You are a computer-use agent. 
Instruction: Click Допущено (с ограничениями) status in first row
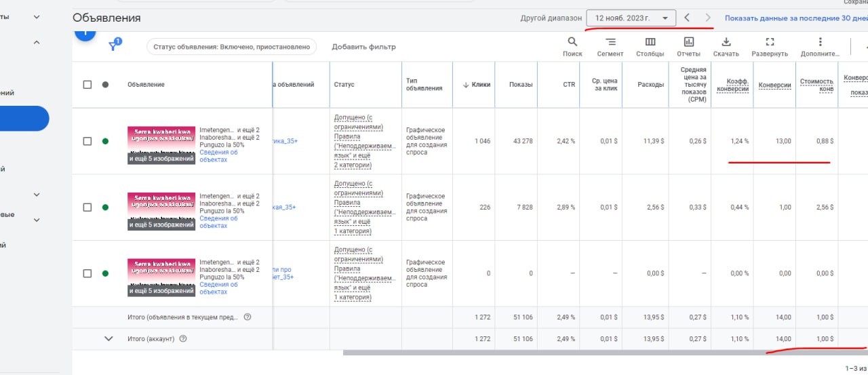point(359,121)
